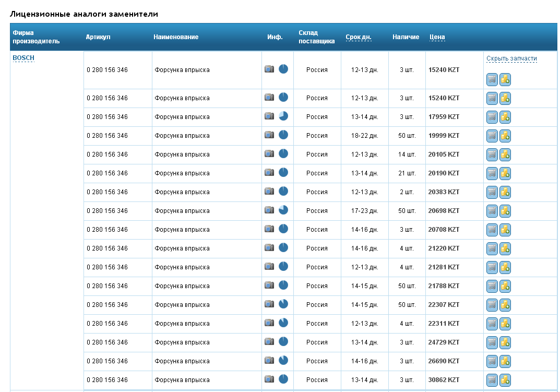
Task: Add the 24729 KZT item to cart
Action: tap(492, 342)
